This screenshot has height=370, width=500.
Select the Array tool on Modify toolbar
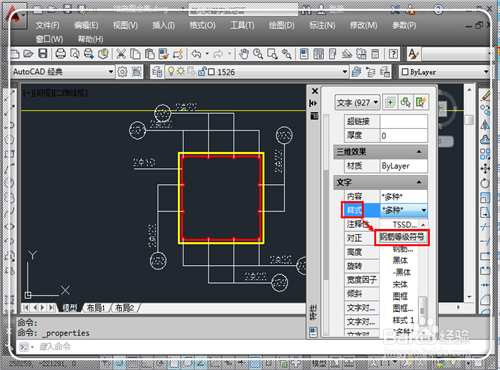pos(485,154)
